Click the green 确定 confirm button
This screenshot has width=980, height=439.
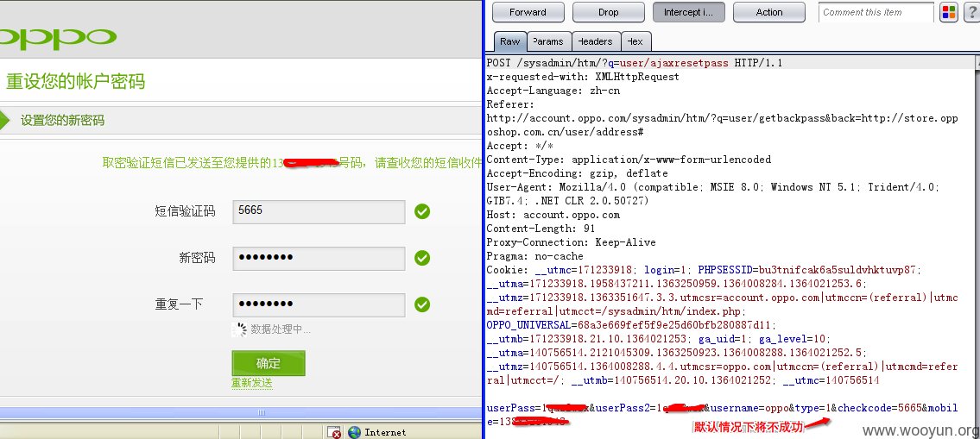269,363
